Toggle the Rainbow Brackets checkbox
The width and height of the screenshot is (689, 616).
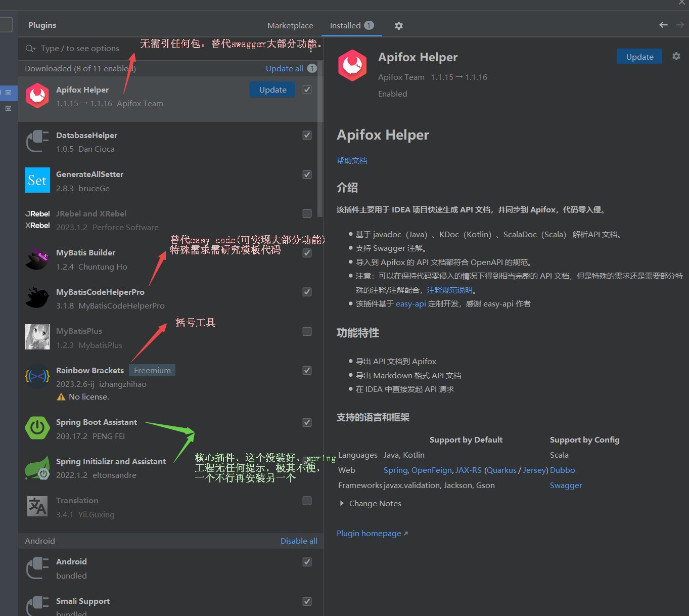[x=307, y=370]
